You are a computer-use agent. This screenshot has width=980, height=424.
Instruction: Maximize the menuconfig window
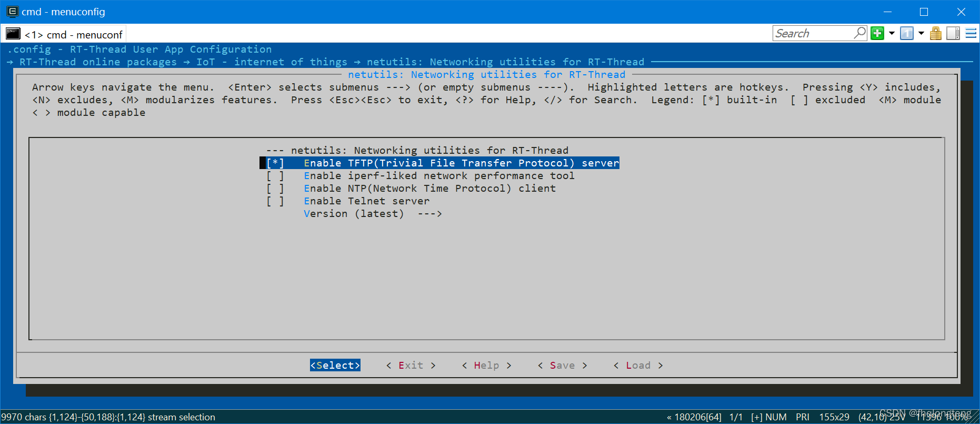pos(924,12)
